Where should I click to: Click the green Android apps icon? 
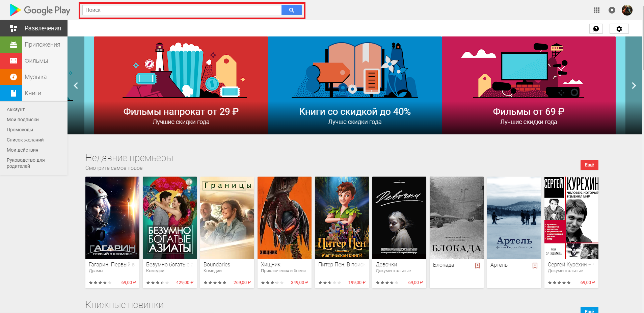pyautogui.click(x=14, y=45)
